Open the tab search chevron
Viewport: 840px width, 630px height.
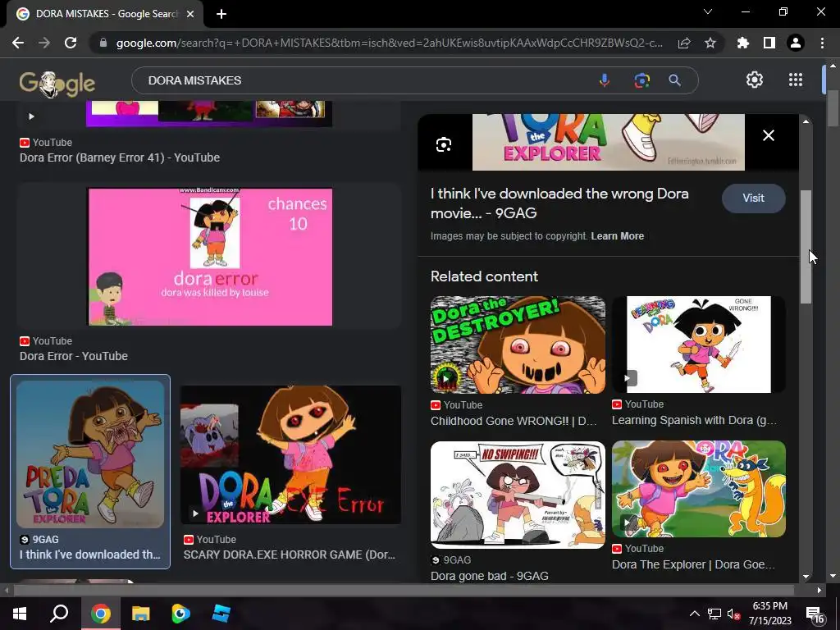pyautogui.click(x=708, y=11)
